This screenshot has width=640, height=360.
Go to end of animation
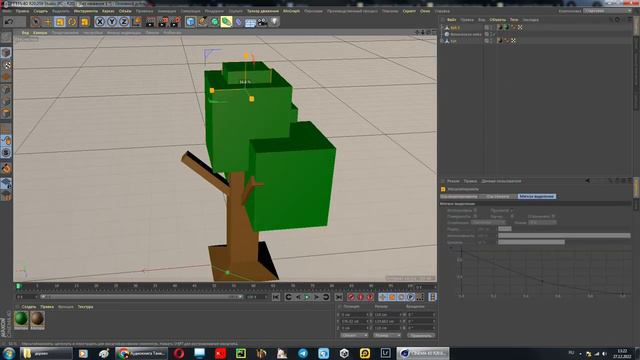(x=338, y=297)
